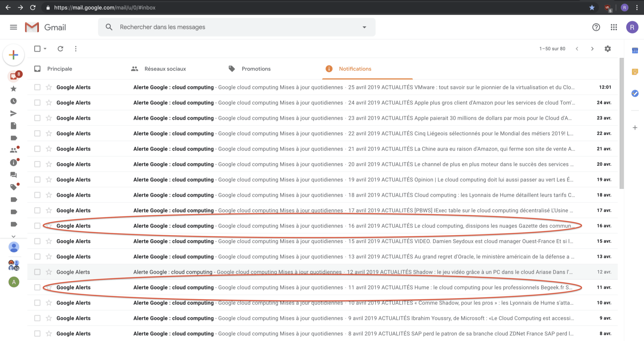Select the Notifications tab
644x341 pixels.
[x=355, y=69]
